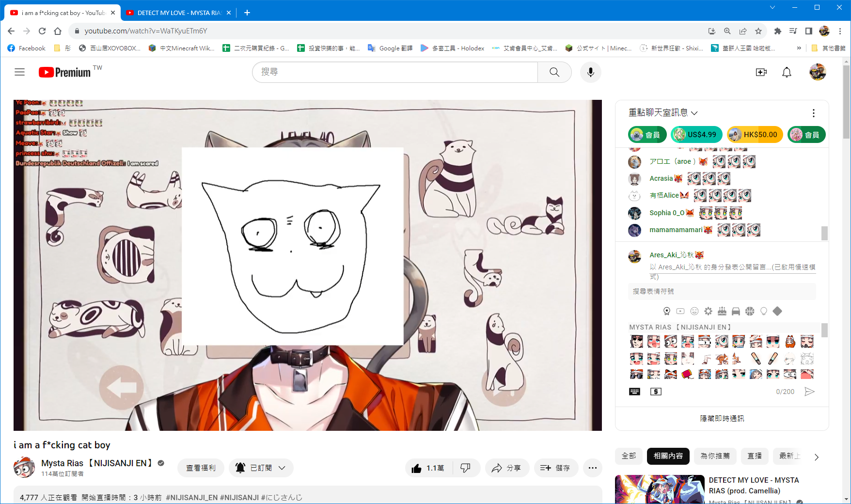Select the car travel emoji category
851x504 pixels.
736,311
